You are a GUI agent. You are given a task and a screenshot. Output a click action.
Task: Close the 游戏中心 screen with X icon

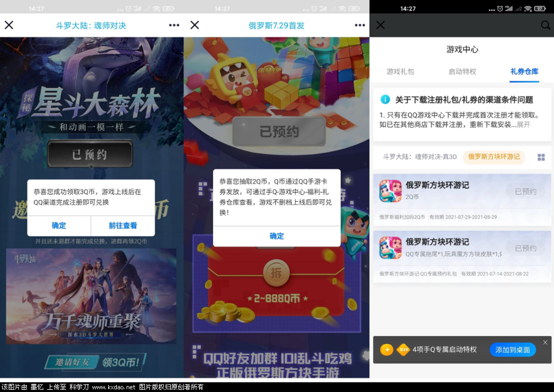coord(380,25)
